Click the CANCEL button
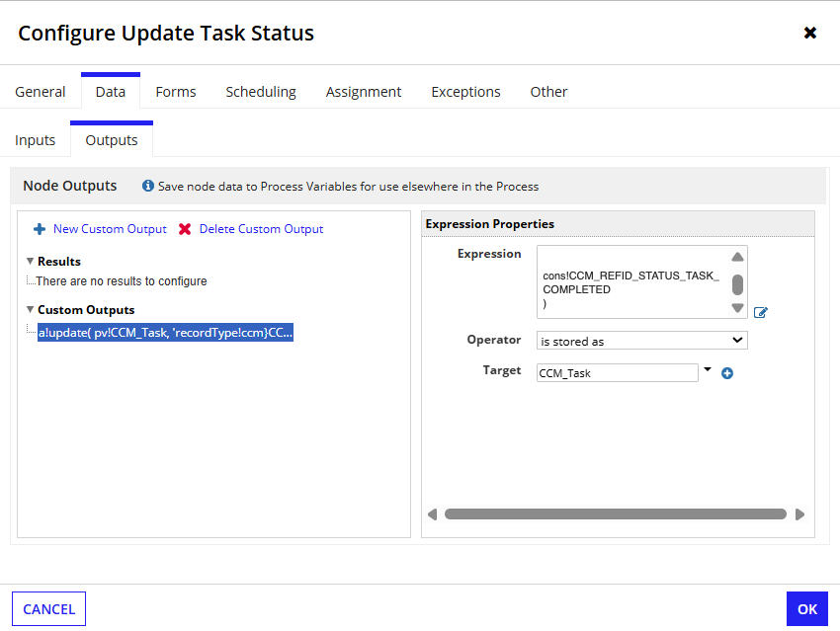 click(x=48, y=609)
